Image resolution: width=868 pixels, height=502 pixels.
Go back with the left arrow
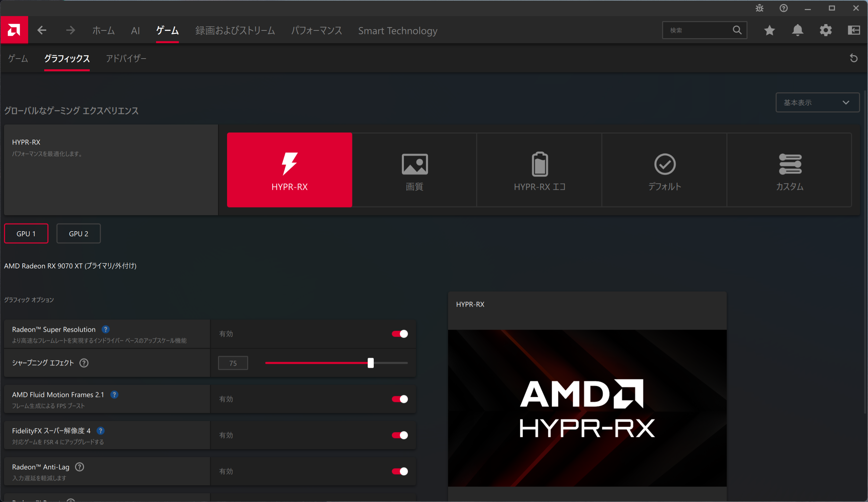(x=42, y=30)
